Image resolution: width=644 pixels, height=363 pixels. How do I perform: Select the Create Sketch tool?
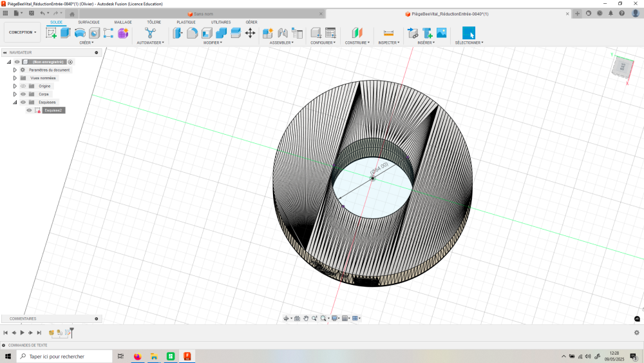(52, 33)
